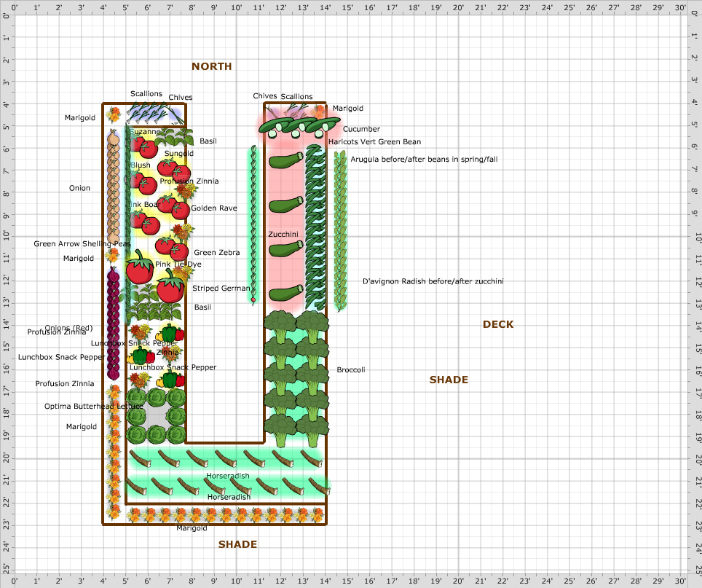This screenshot has width=702, height=588.
Task: Click a red Onions icon on left edge
Action: [113, 328]
